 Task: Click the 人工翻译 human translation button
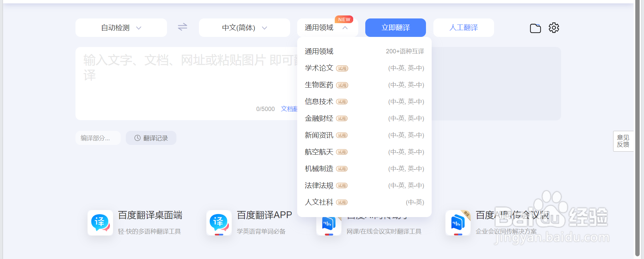point(464,28)
